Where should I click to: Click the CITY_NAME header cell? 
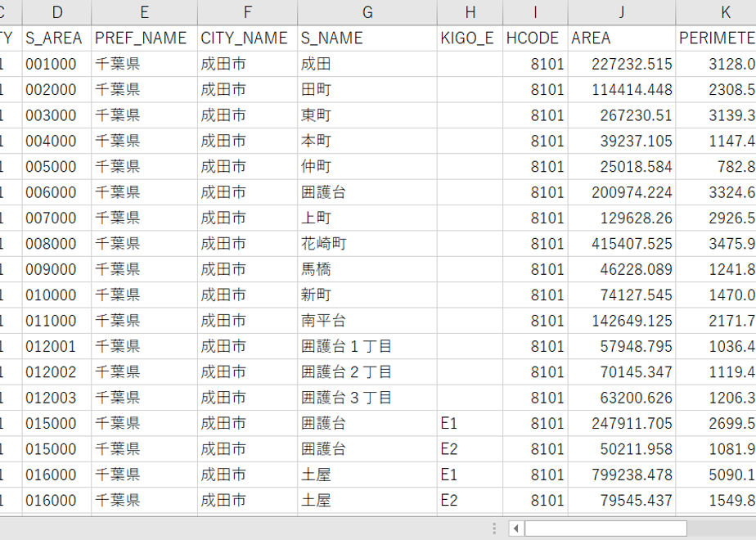[247, 38]
